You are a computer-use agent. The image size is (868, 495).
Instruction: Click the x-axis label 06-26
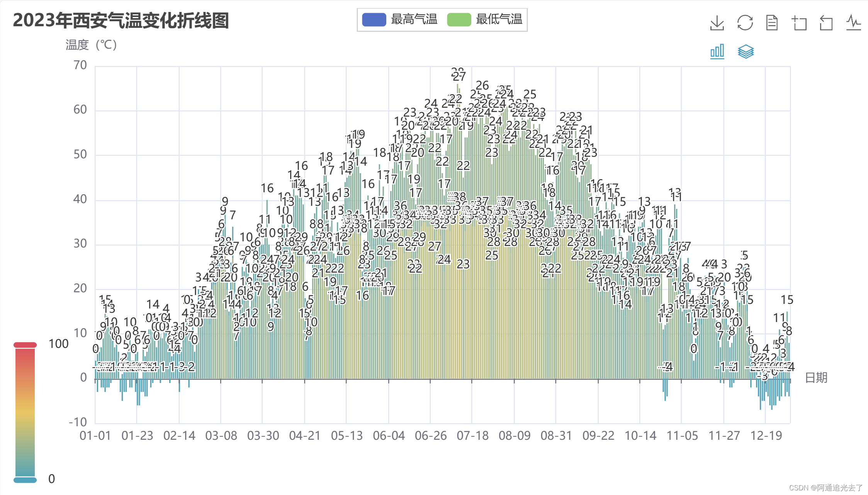point(431,436)
